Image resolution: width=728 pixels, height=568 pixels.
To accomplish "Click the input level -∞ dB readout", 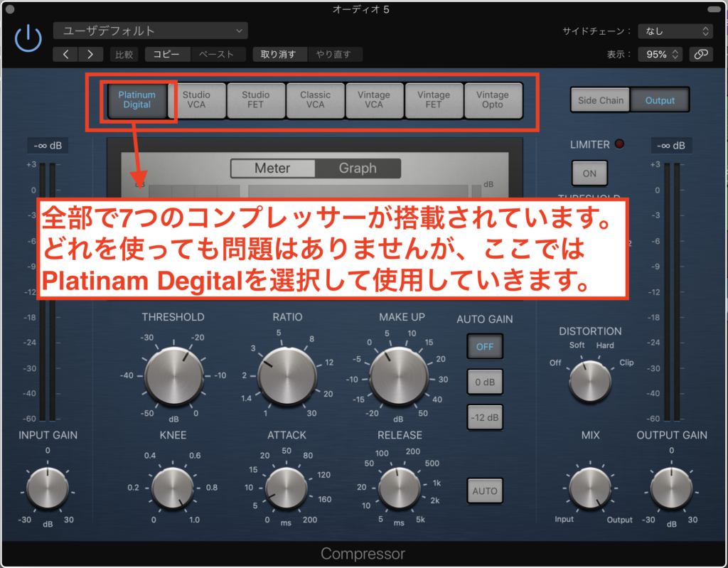I will click(48, 146).
